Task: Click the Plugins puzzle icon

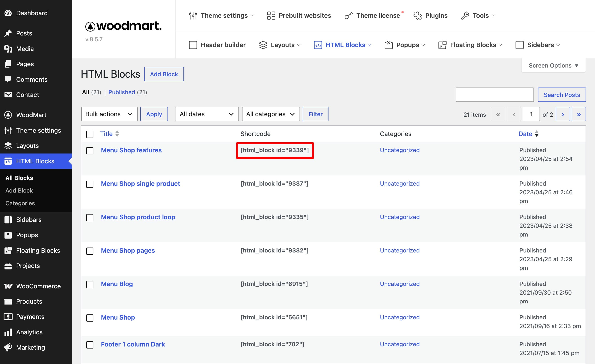Action: 418,15
